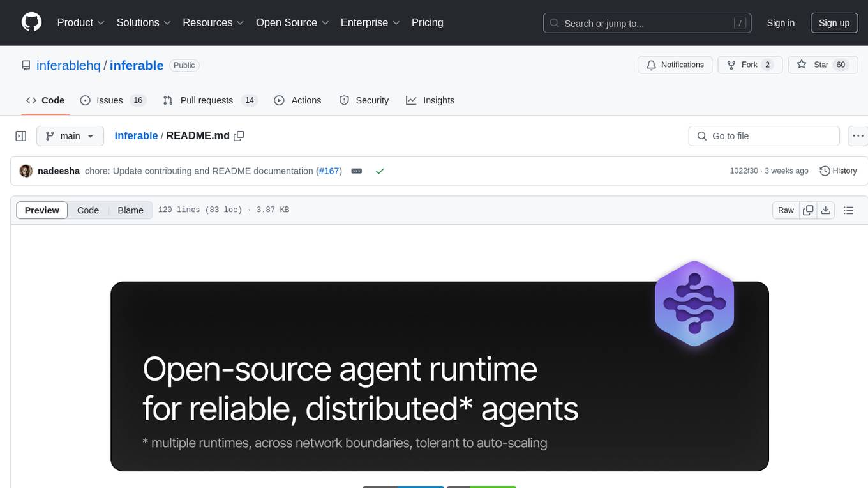868x488 pixels.
Task: Select the Blame view
Action: coord(131,210)
